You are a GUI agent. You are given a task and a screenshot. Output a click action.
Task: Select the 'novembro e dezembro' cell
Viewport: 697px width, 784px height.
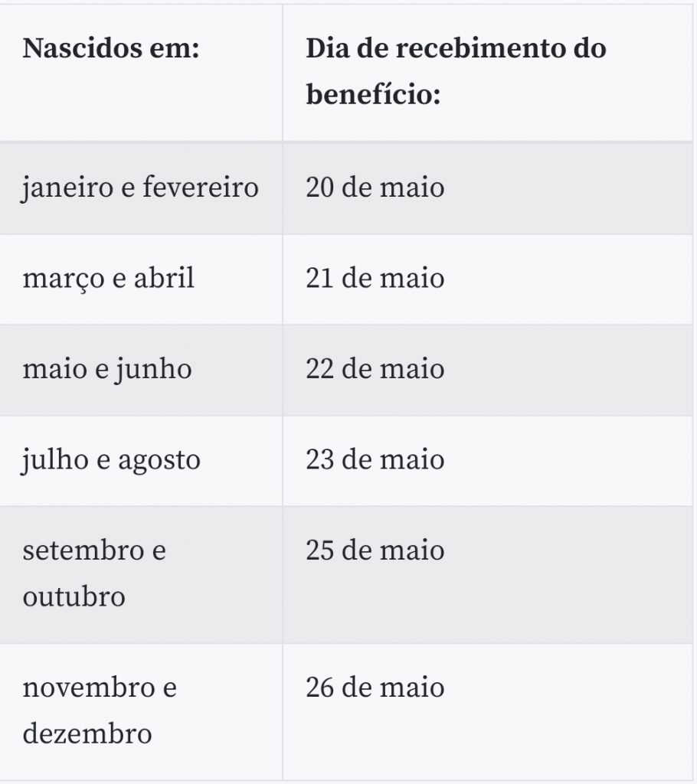click(x=100, y=711)
